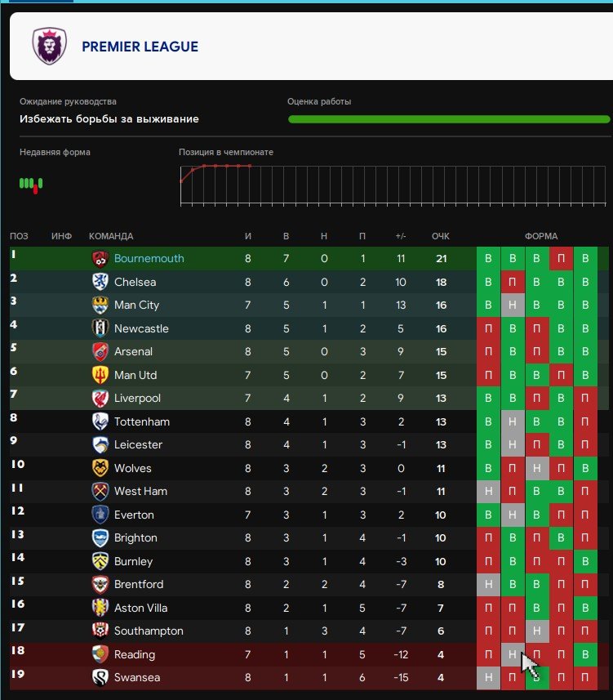Sort table by ОЧК column header
Image resolution: width=613 pixels, height=700 pixels.
(441, 236)
